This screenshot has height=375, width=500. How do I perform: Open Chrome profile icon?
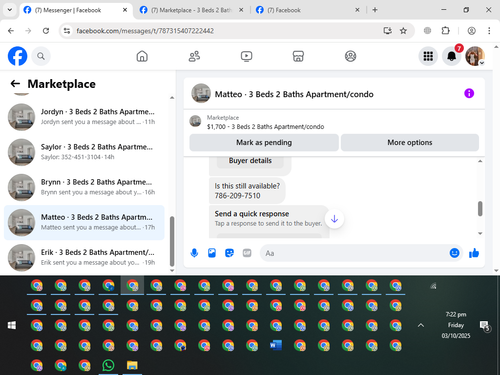471,31
